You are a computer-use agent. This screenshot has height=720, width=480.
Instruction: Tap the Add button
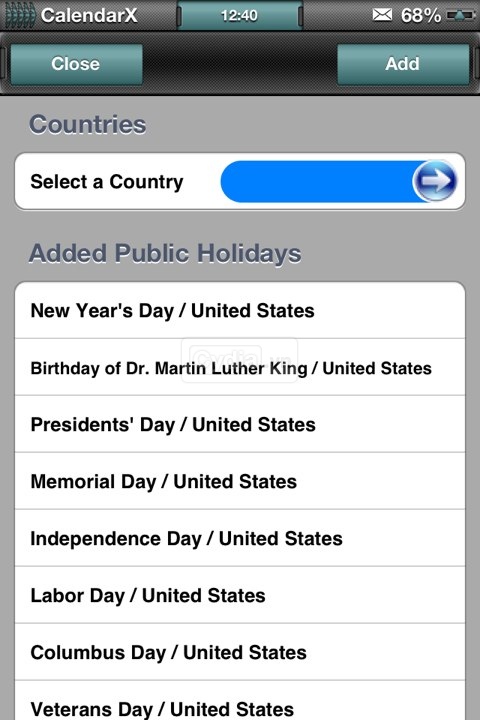click(x=403, y=64)
